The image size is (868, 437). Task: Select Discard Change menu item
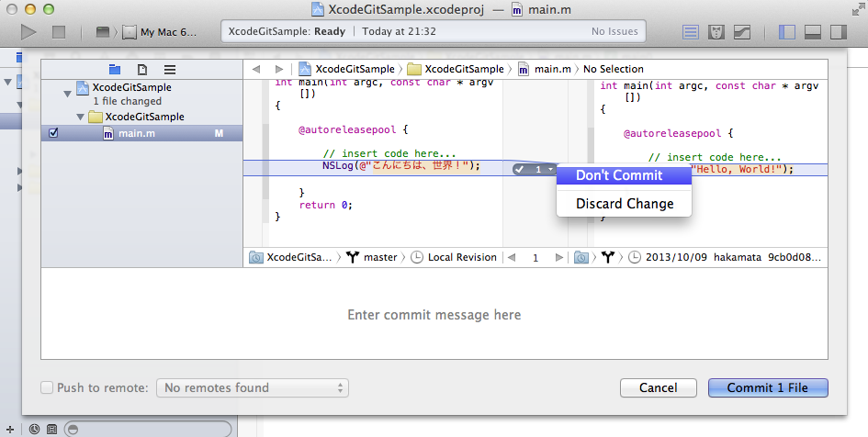[x=624, y=204]
